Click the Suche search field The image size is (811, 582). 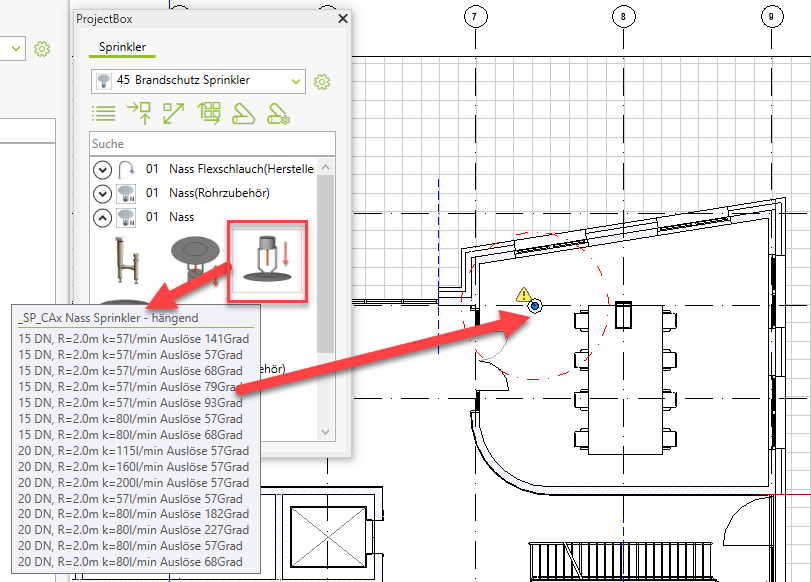210,144
